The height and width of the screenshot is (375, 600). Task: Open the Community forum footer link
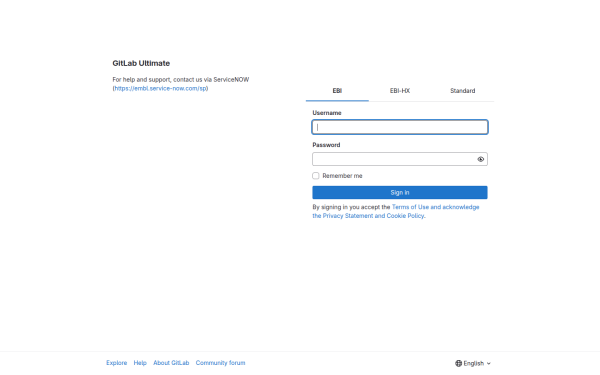pyautogui.click(x=220, y=363)
